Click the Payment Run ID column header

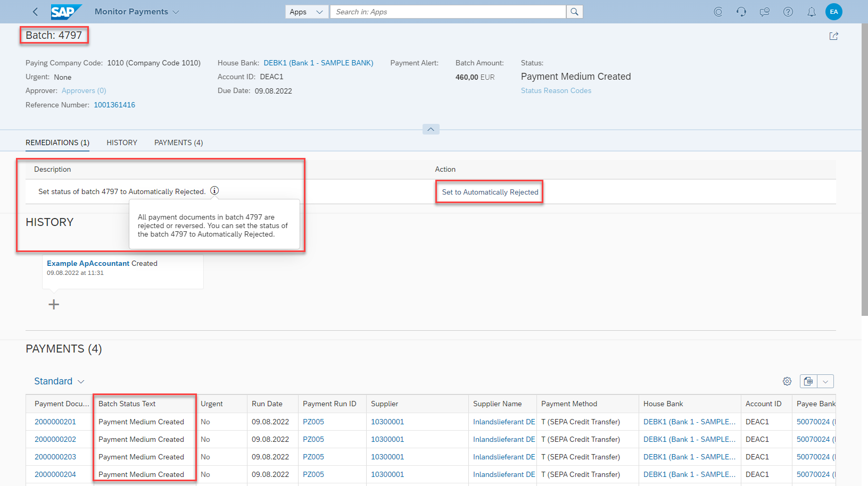[332, 404]
